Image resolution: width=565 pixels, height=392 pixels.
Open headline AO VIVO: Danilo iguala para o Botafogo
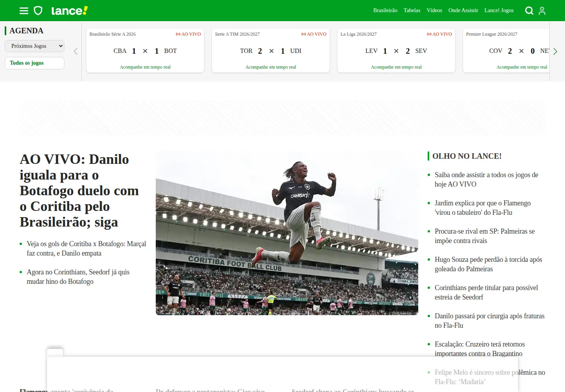click(79, 191)
